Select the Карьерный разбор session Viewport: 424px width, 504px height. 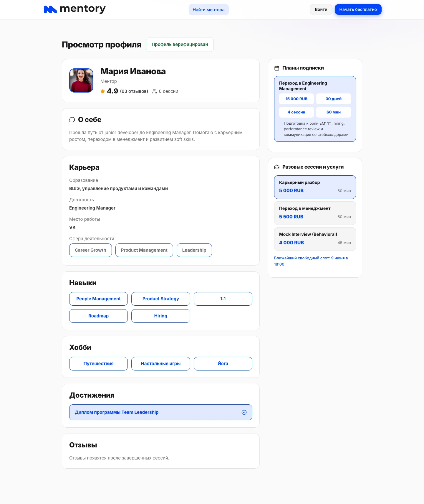click(x=315, y=187)
